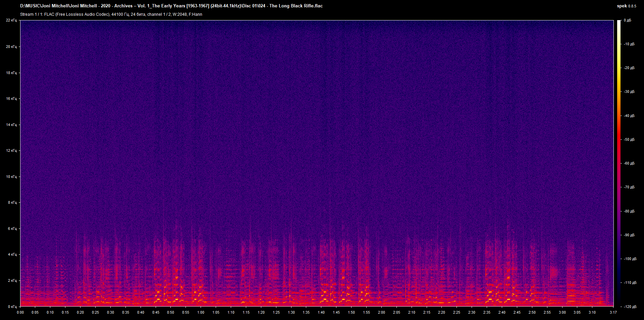Click the 3:17 end-of-track time label

click(x=613, y=312)
